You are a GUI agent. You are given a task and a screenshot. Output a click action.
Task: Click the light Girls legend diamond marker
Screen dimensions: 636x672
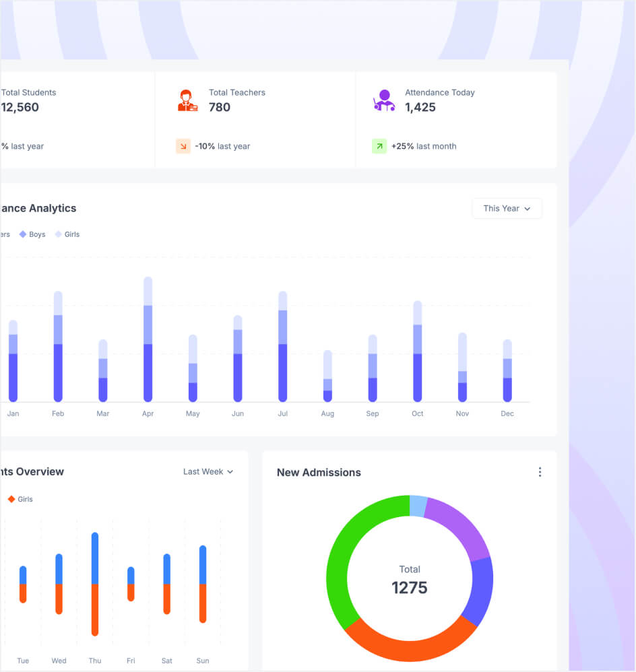[x=59, y=234]
